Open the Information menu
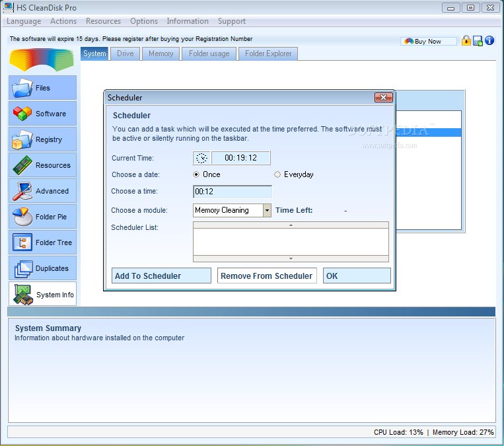Image resolution: width=504 pixels, height=446 pixels. click(x=188, y=21)
